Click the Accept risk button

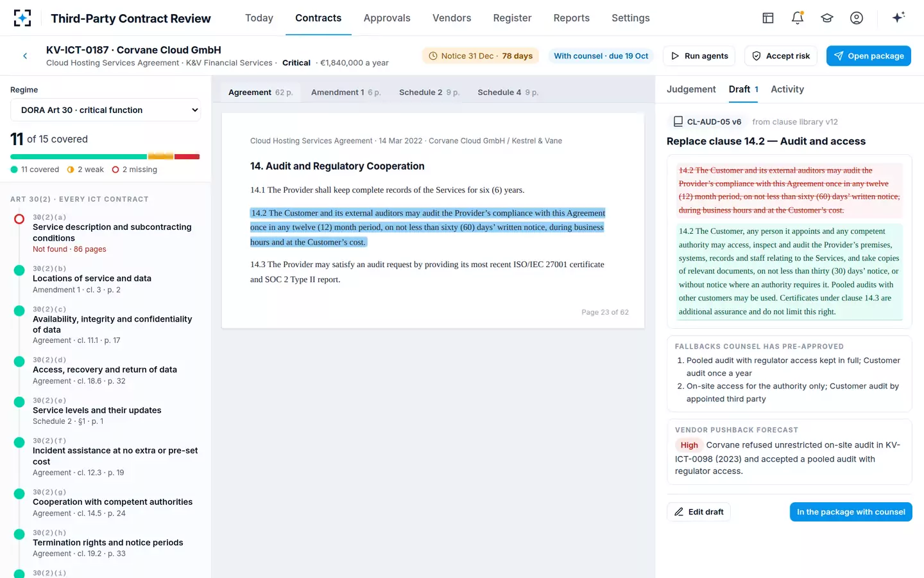pyautogui.click(x=781, y=56)
